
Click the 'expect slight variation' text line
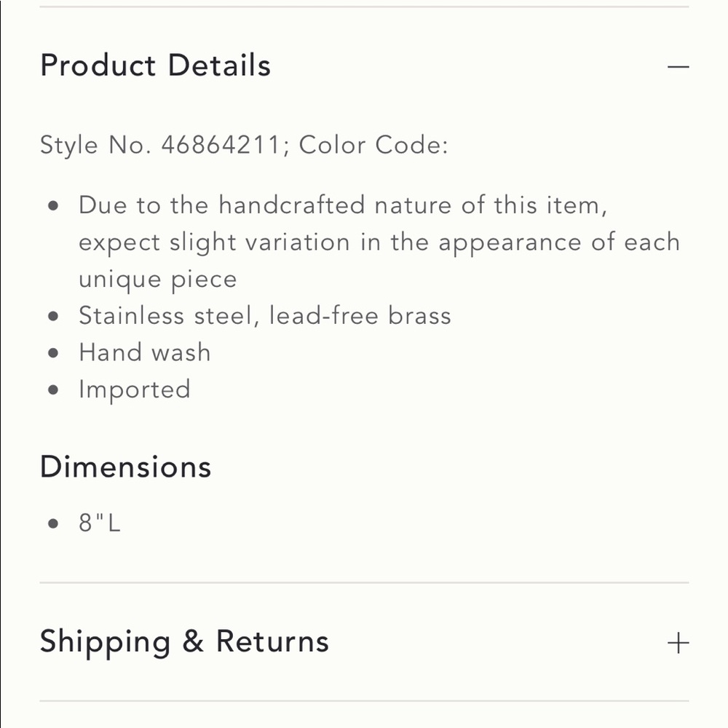tap(379, 242)
